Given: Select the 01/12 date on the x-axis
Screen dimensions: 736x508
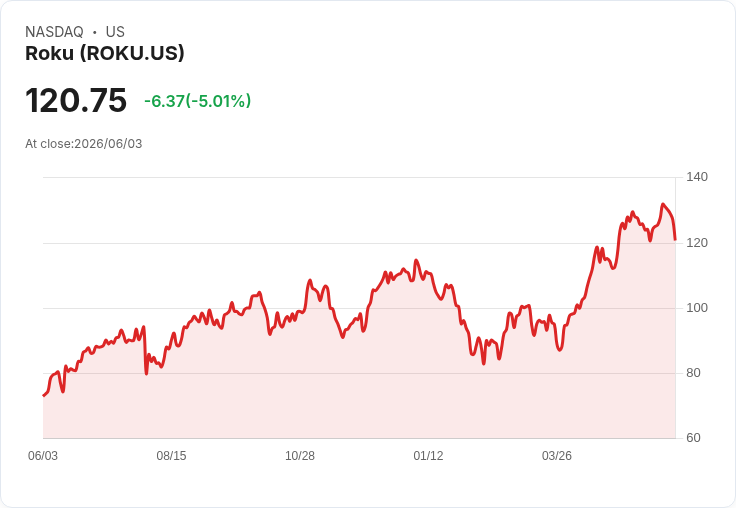Looking at the screenshot, I should click(428, 456).
